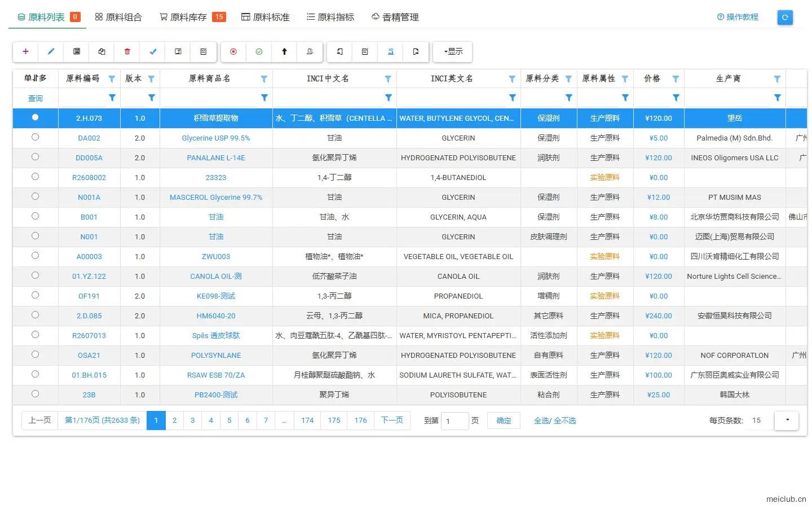Click the document view details icon
Viewport: 812px width, 508px height.
[76, 51]
